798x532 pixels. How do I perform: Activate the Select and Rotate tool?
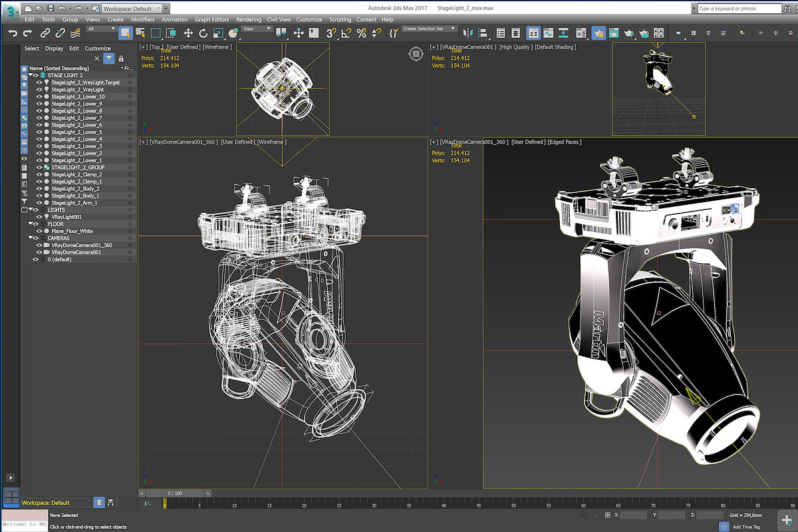[x=203, y=33]
